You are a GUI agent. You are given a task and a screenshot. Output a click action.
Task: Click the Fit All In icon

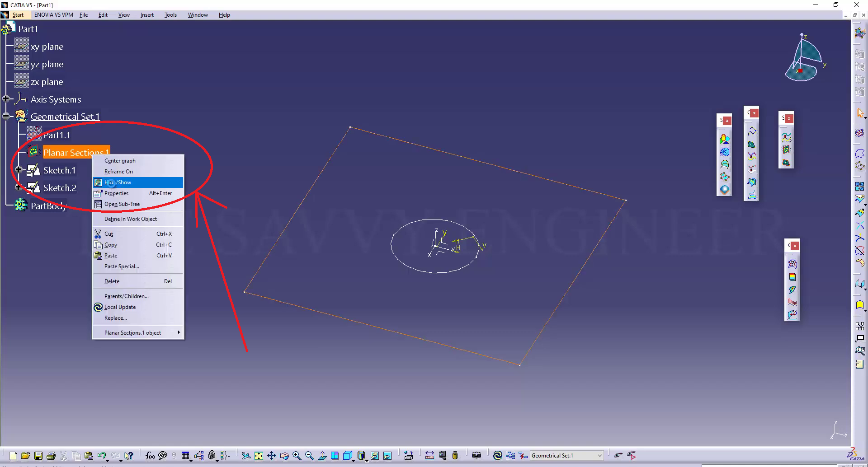pos(259,456)
